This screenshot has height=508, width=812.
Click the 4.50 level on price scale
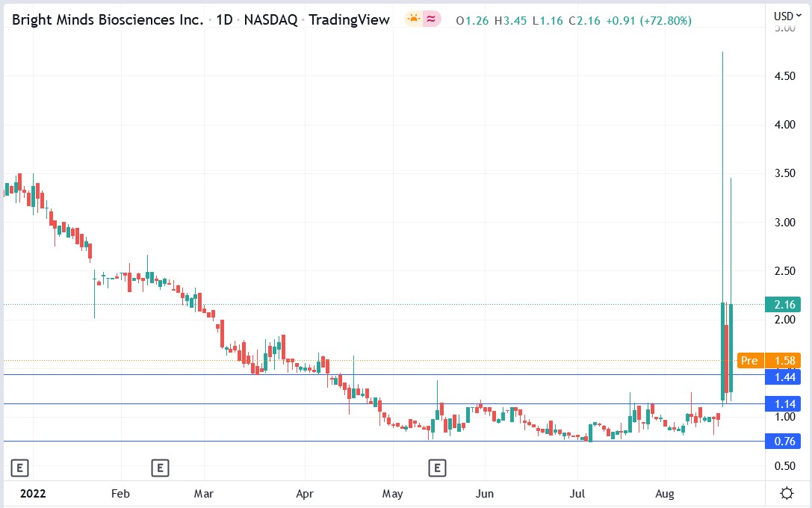(784, 76)
